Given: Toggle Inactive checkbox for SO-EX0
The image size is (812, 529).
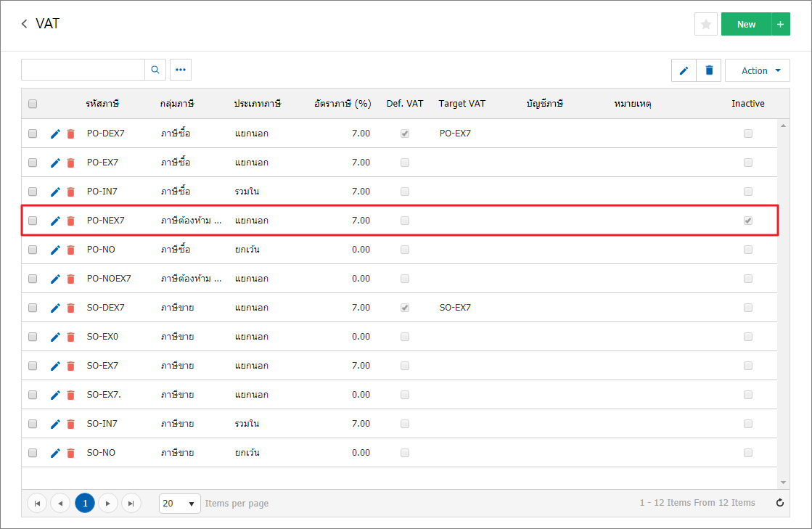Looking at the screenshot, I should [748, 337].
